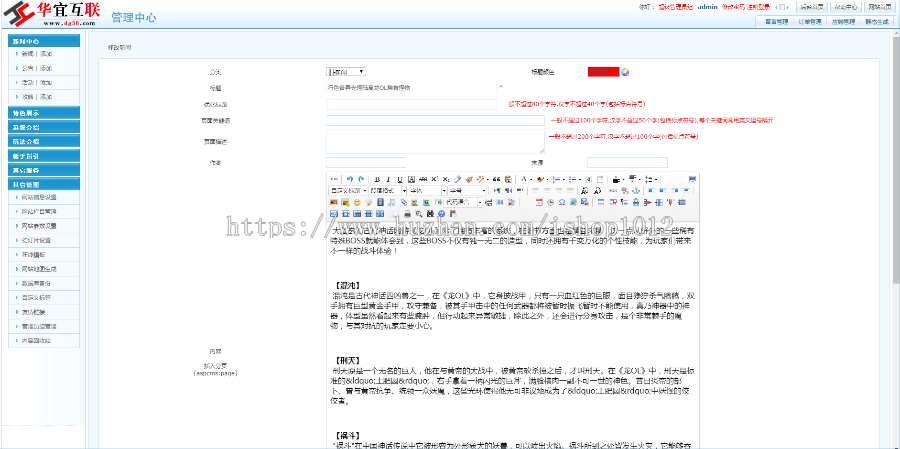Click the numbered list icon
Image resolution: width=900 pixels, height=449 pixels.
pos(556,179)
